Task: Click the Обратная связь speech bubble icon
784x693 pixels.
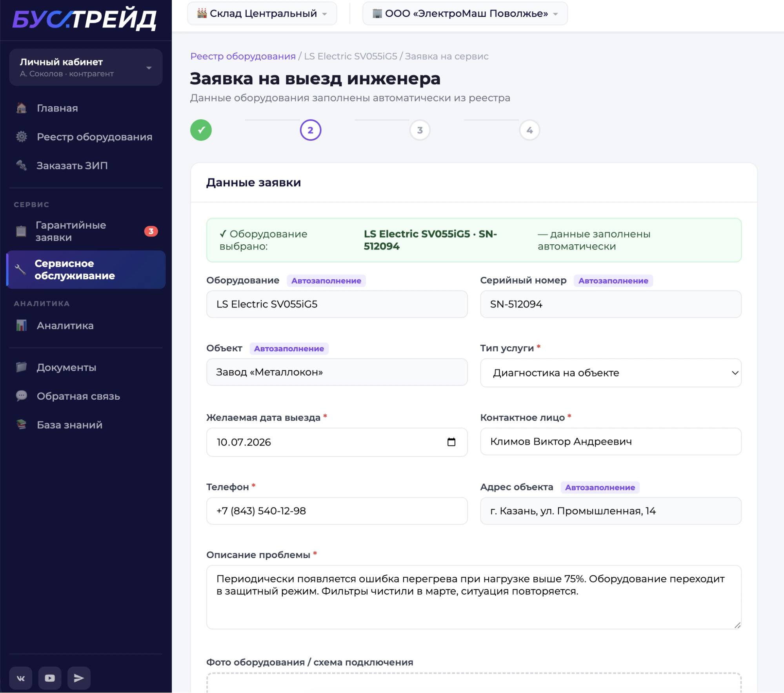Action: tap(22, 396)
